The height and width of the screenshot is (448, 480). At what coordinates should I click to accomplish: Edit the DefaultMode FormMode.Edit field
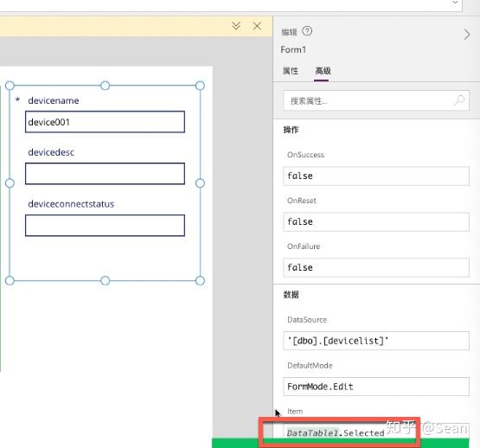click(376, 387)
